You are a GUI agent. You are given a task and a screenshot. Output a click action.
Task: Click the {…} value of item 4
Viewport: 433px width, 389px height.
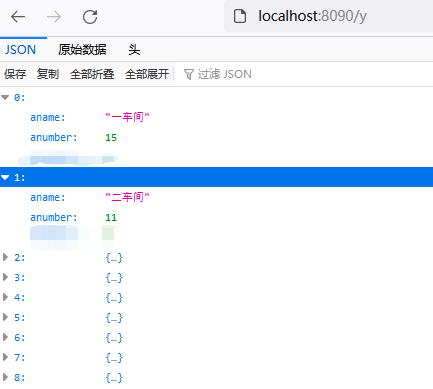click(x=114, y=297)
